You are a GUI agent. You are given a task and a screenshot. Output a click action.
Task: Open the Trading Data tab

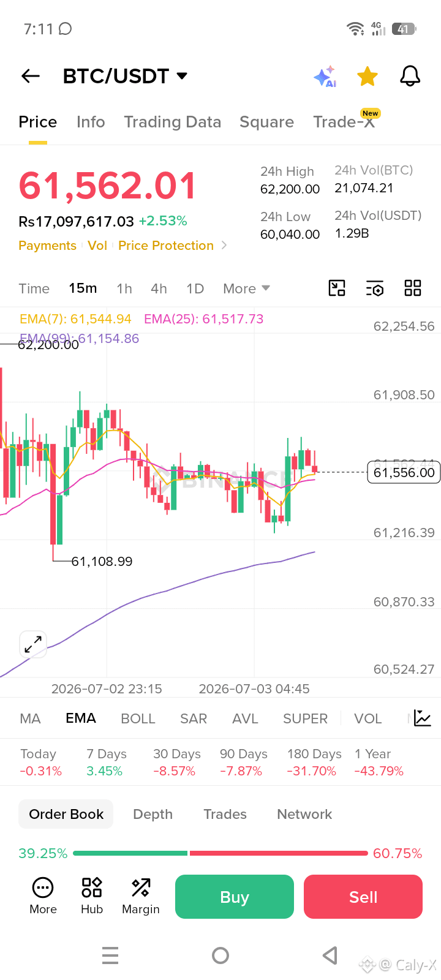coord(173,122)
